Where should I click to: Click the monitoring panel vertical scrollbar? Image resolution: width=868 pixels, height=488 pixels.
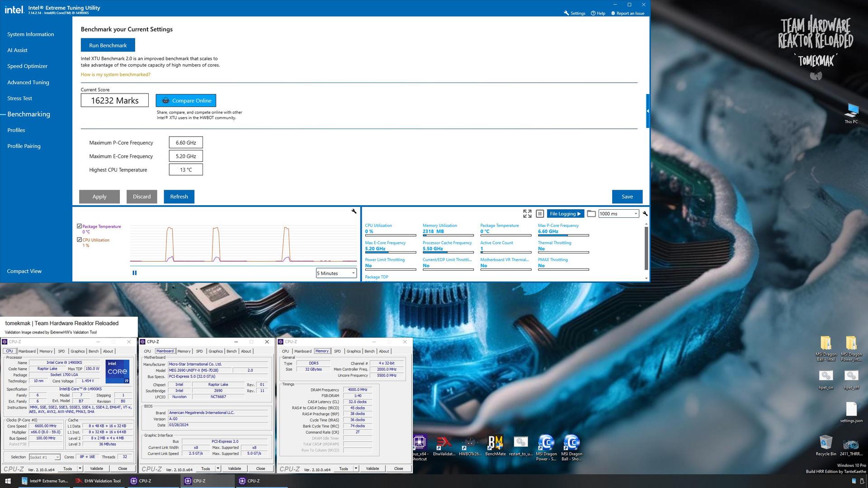click(x=646, y=249)
